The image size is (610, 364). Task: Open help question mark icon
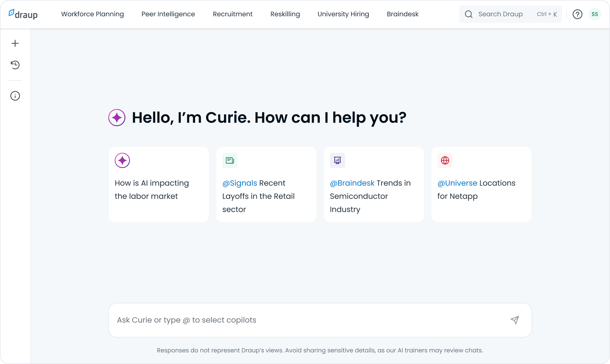pyautogui.click(x=577, y=14)
